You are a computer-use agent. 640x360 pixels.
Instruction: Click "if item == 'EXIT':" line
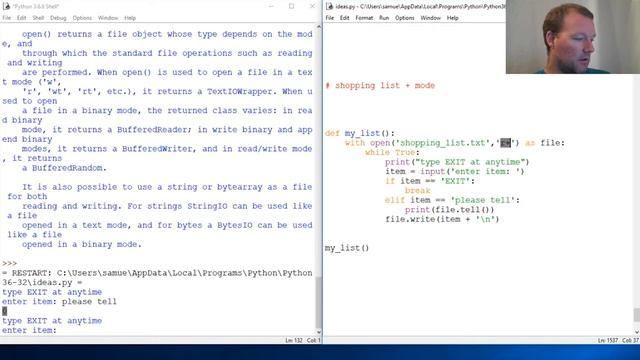pos(430,181)
